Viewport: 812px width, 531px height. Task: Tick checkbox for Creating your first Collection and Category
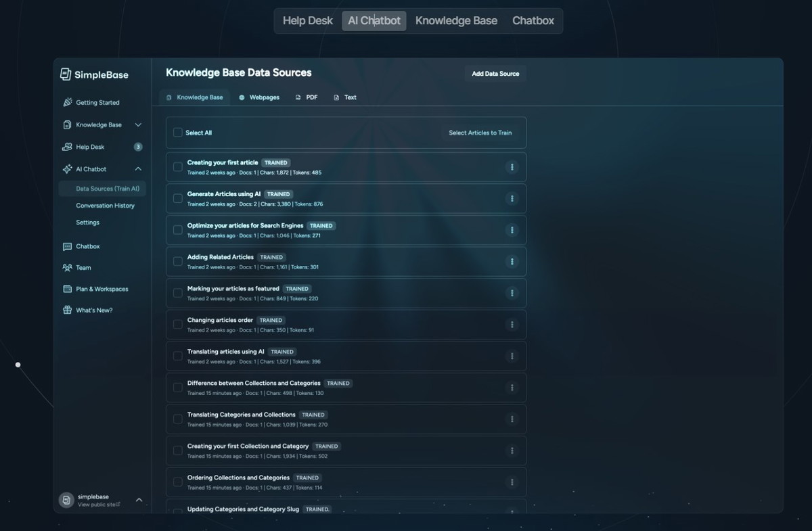pos(178,451)
